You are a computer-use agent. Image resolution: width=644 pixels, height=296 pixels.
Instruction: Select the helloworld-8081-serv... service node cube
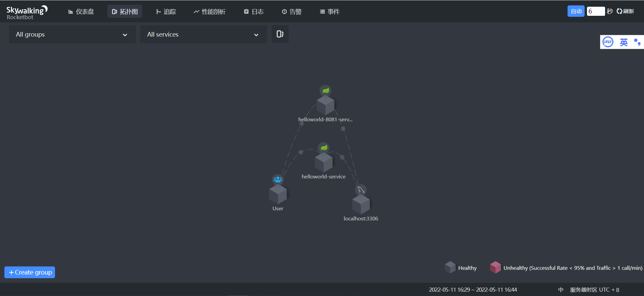click(325, 105)
